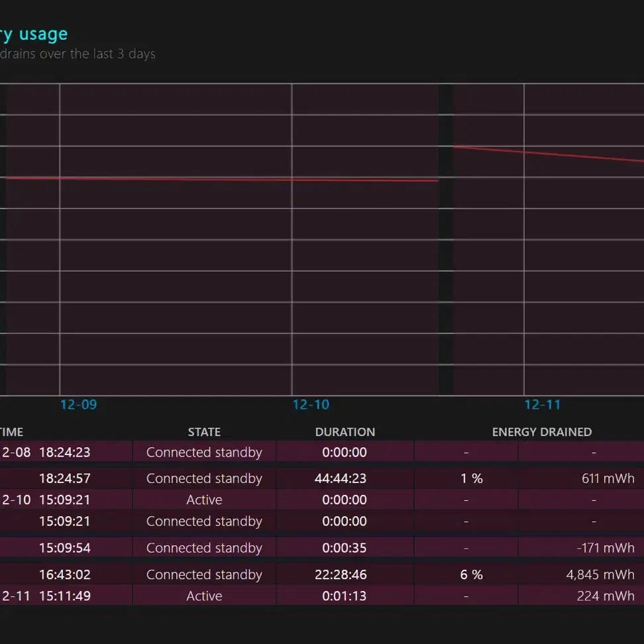Click the flat red battery line near 12-09
Screen dimensions: 644x644
[222, 179]
